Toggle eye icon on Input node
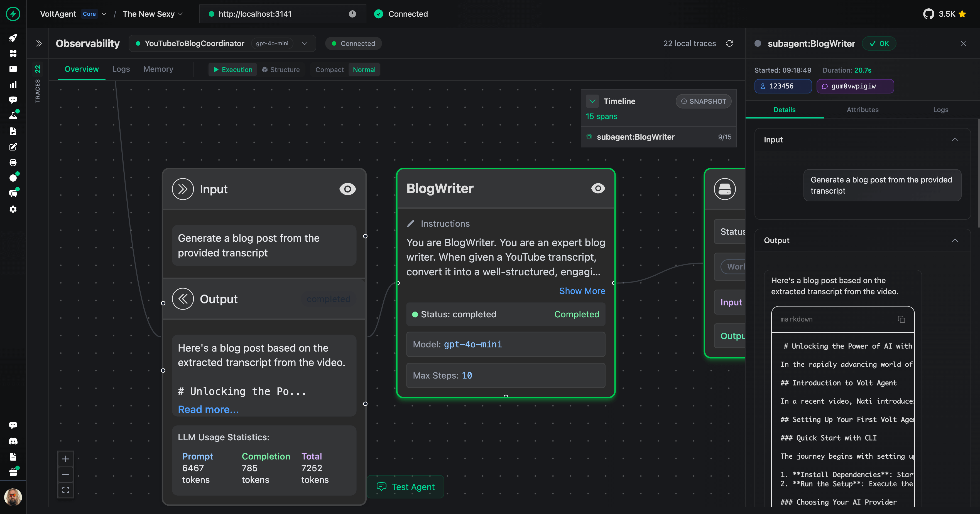980x514 pixels. (x=347, y=189)
